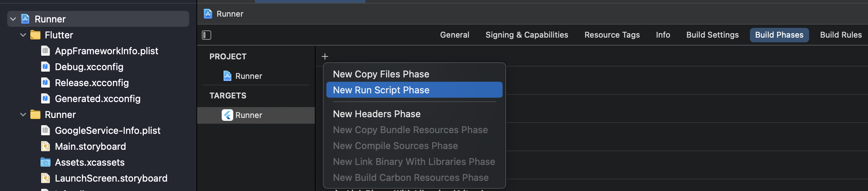Image resolution: width=868 pixels, height=191 pixels.
Task: Click the LaunchScreen.storyboard file icon
Action: coord(45,178)
